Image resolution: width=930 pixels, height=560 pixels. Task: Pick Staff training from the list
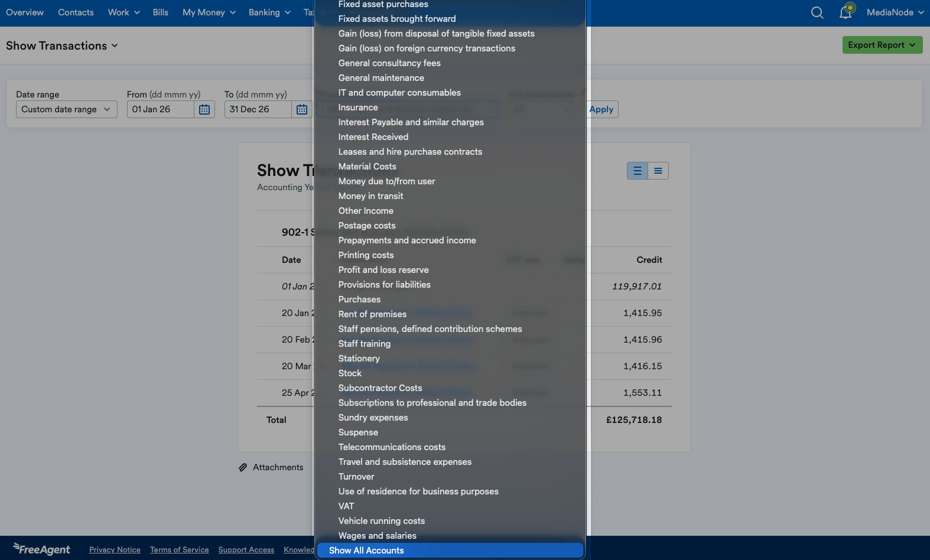tap(450, 344)
